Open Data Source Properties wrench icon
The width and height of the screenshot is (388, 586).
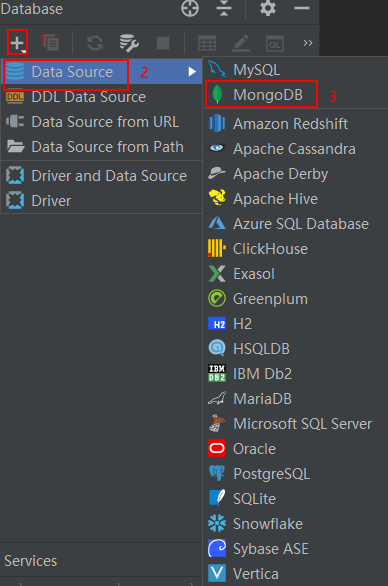(x=129, y=43)
